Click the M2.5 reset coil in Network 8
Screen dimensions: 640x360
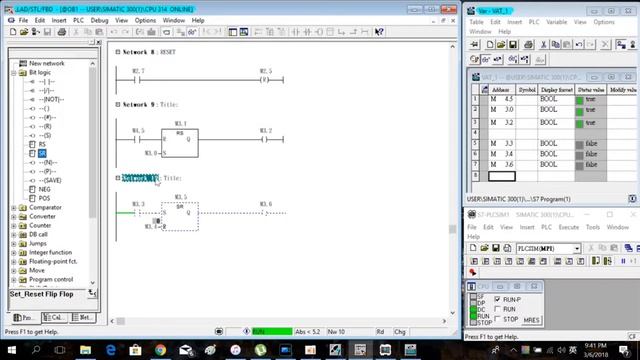(x=265, y=80)
